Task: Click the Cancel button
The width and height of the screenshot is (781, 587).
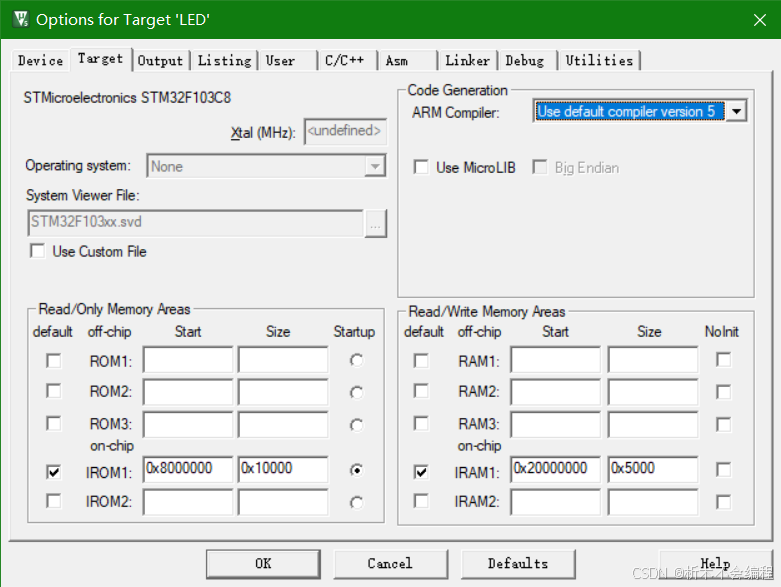Action: coord(390,564)
